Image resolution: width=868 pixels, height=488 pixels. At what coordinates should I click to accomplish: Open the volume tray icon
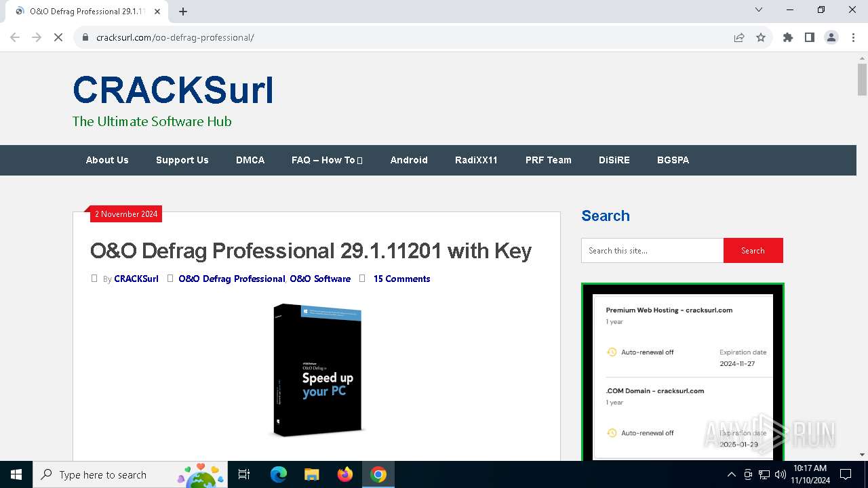[780, 474]
